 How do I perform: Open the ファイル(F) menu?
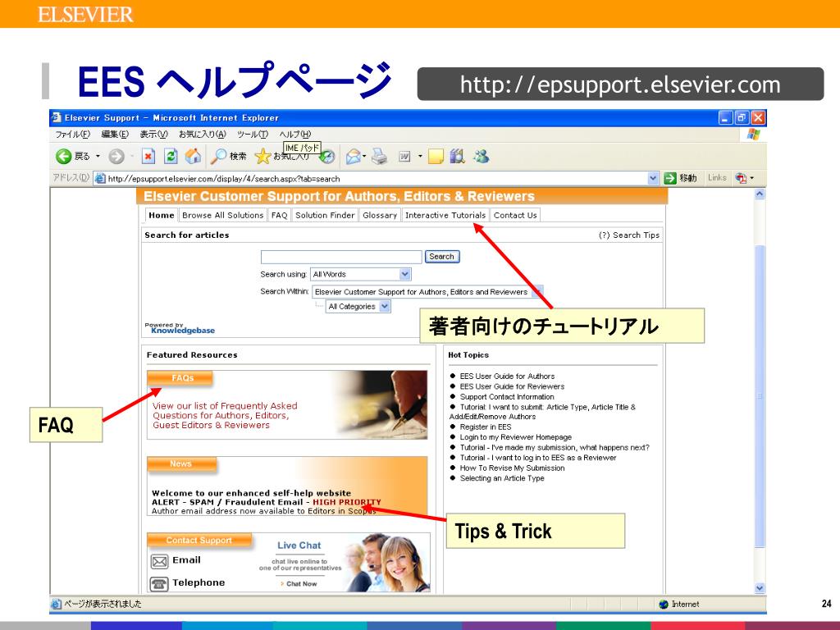[x=72, y=134]
